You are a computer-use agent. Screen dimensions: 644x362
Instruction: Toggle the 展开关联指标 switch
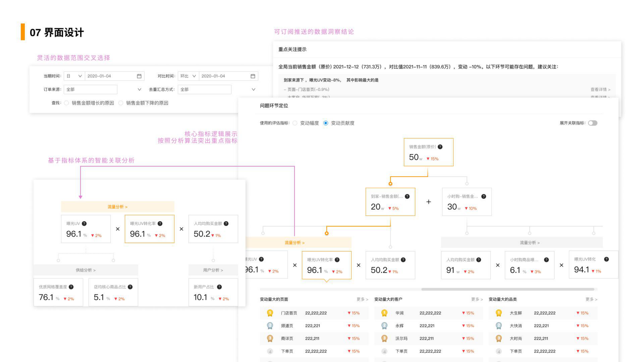(592, 123)
